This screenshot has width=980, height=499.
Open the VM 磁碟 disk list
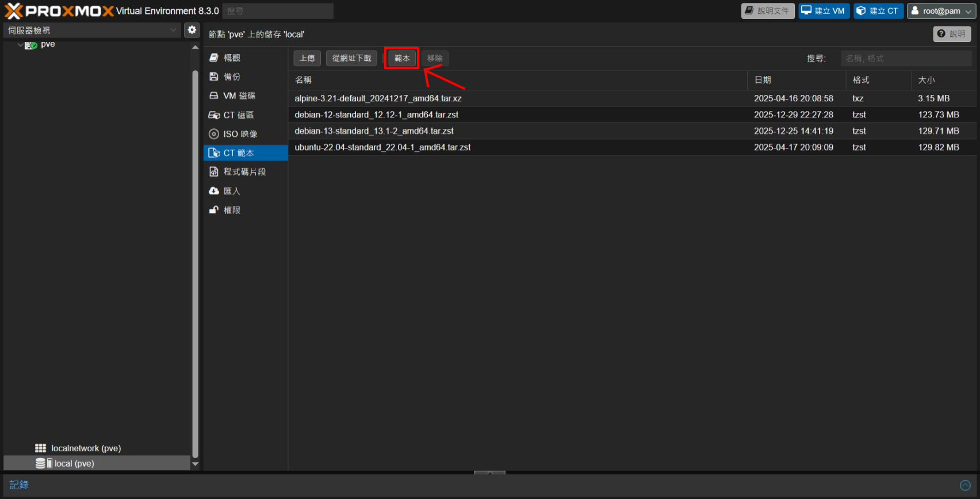(x=239, y=96)
